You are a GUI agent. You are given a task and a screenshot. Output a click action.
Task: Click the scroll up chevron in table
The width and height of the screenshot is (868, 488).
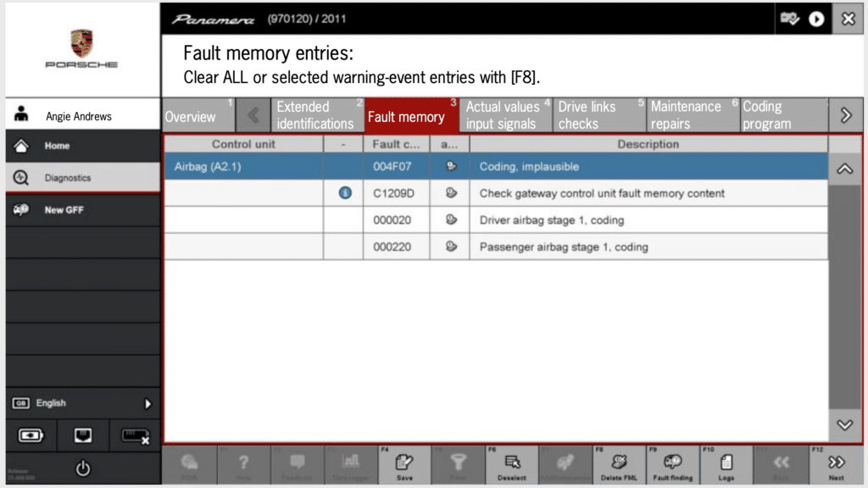[845, 169]
